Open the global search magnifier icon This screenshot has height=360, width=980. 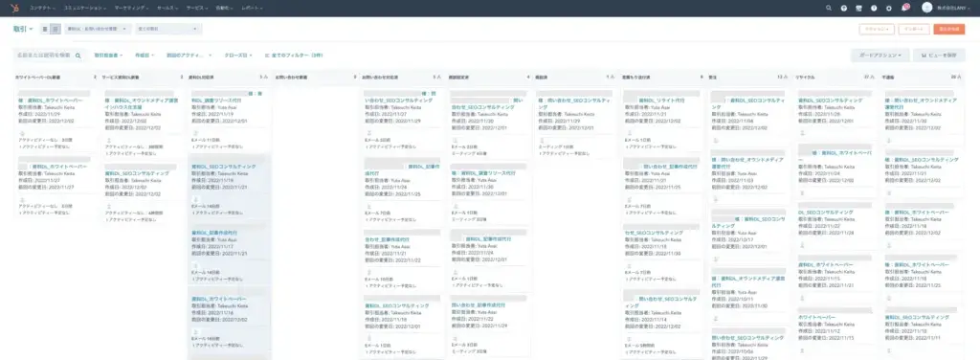(829, 8)
